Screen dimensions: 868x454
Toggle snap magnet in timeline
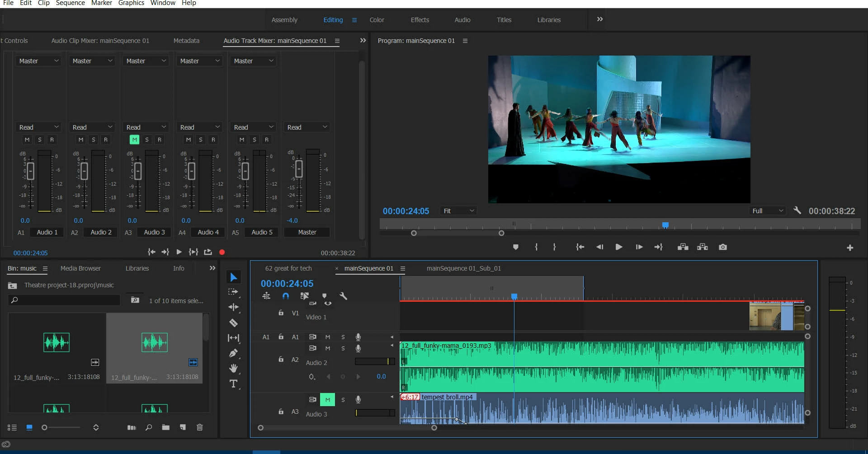click(x=285, y=296)
